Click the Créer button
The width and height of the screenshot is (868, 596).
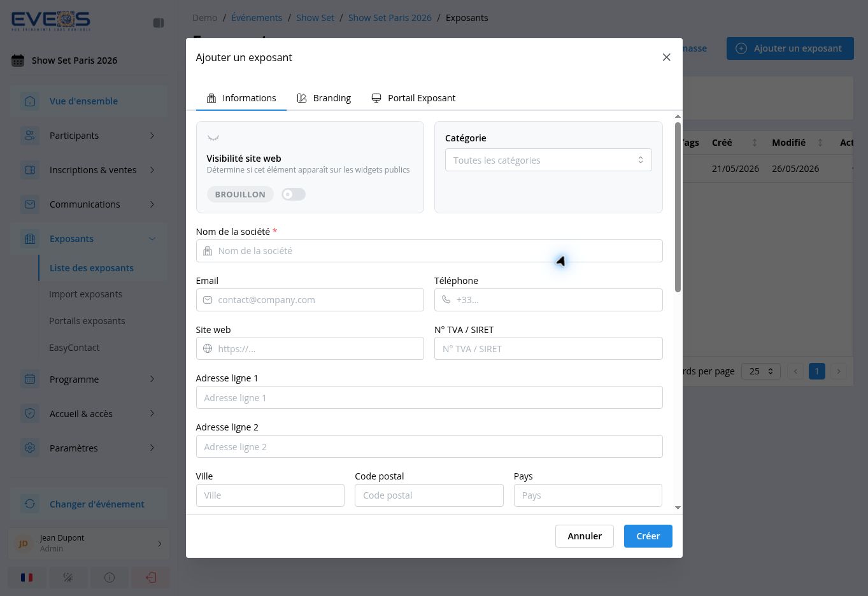tap(648, 536)
